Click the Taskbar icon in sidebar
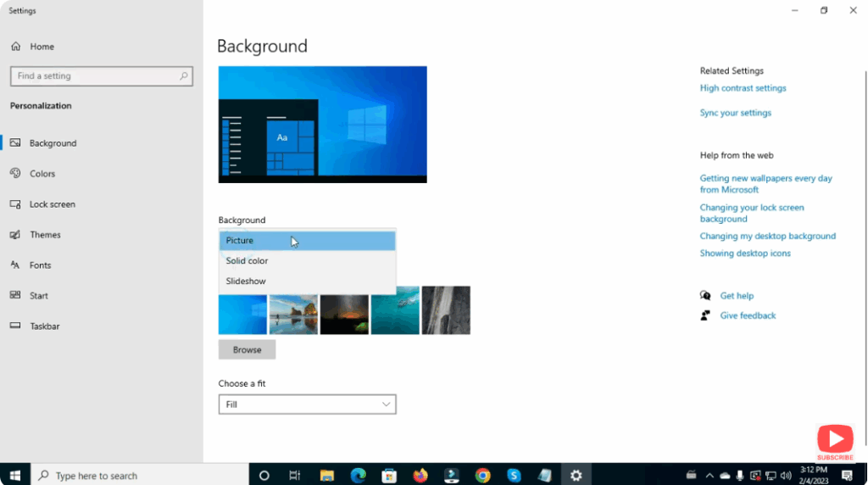868x485 pixels. tap(15, 326)
